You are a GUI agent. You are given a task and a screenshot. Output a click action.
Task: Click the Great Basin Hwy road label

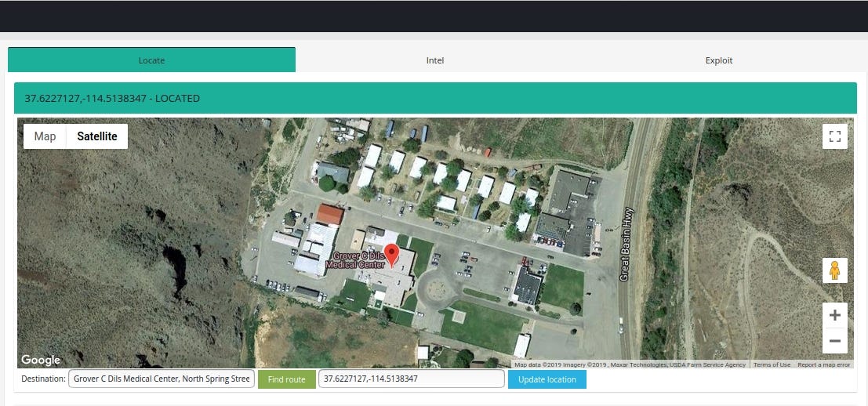coord(625,245)
